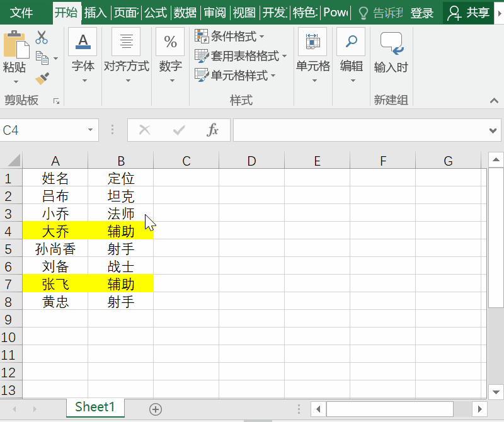Open the clipboard dialog launcher
The width and height of the screenshot is (504, 422).
point(56,101)
